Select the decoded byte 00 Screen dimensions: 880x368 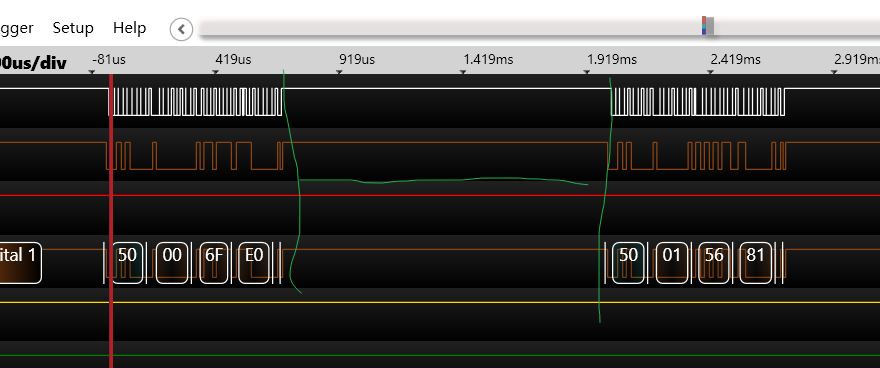[172, 263]
